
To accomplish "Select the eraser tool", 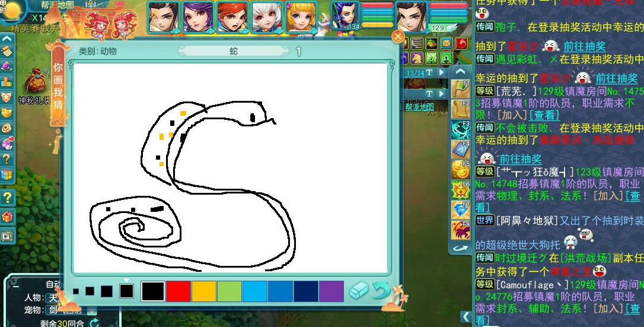I will 359,291.
